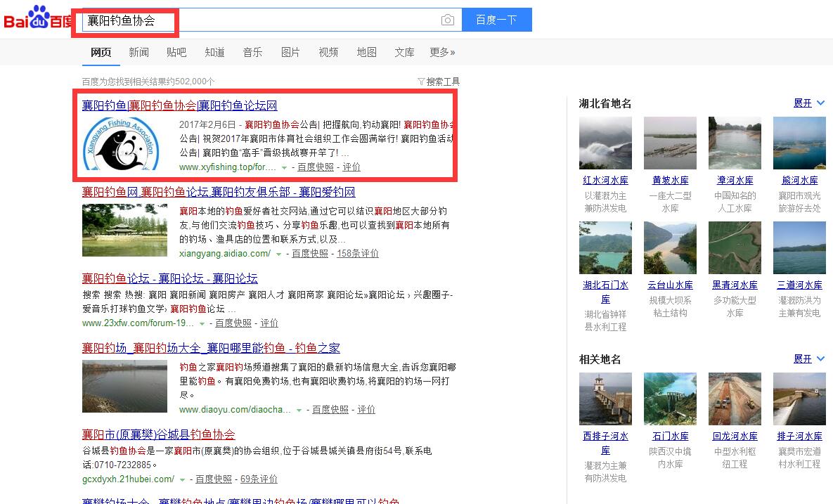Switch to the 视频 tab
Screen dimensions: 833x504
(328, 52)
